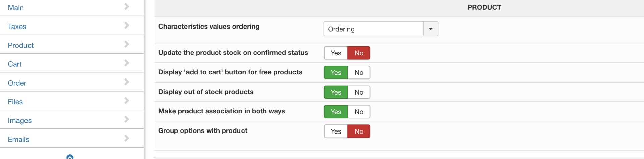Image resolution: width=644 pixels, height=159 pixels.
Task: Click the chevron arrow beside Files
Action: tap(127, 100)
